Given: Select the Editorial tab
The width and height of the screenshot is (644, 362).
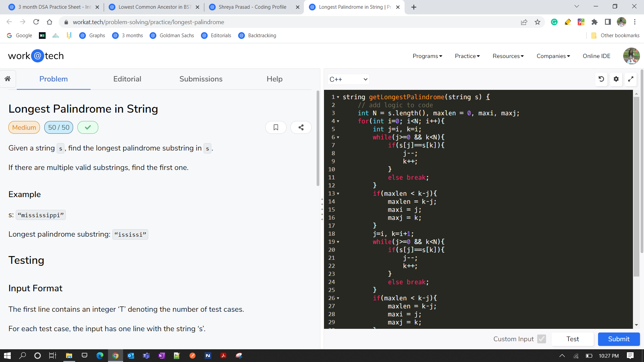Looking at the screenshot, I should click(127, 79).
